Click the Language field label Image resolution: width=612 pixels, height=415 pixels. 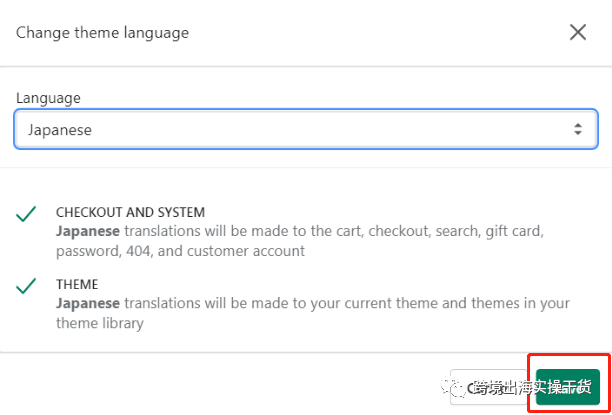pos(48,98)
